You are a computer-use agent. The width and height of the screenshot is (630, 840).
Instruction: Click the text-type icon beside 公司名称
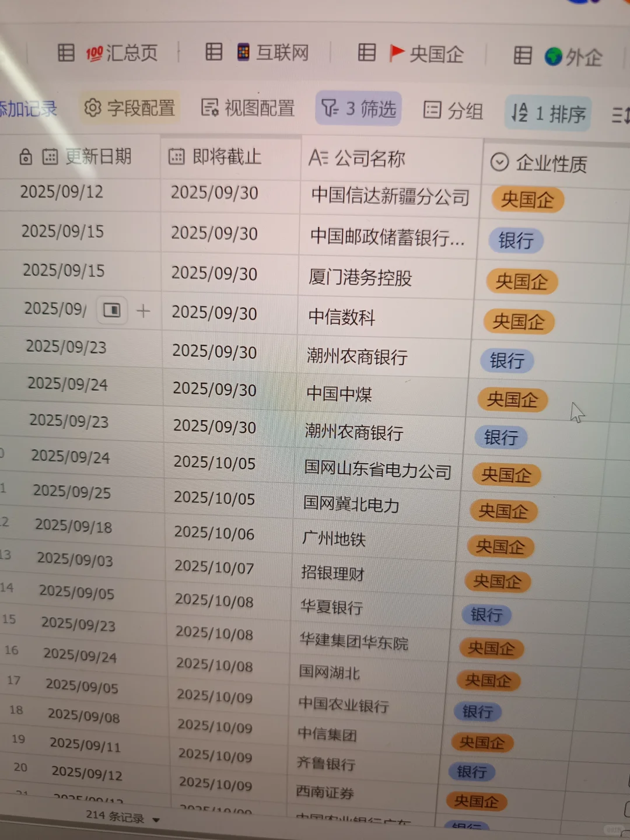pyautogui.click(x=318, y=157)
